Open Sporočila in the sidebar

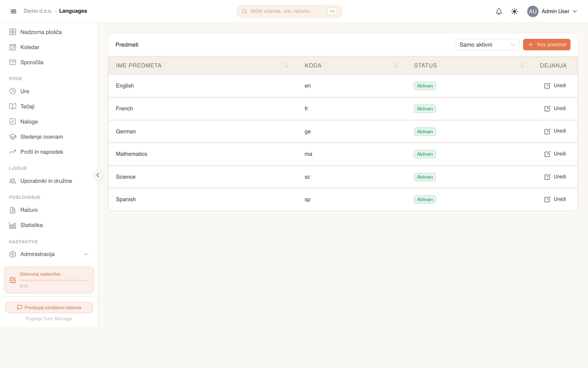click(x=32, y=62)
